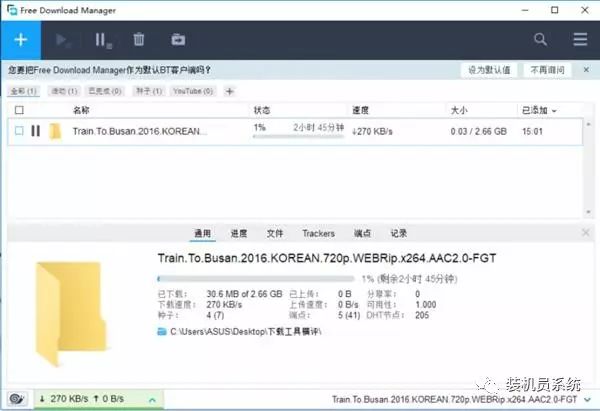Click the add new download plus button
This screenshot has width=600, height=411.
(21, 40)
